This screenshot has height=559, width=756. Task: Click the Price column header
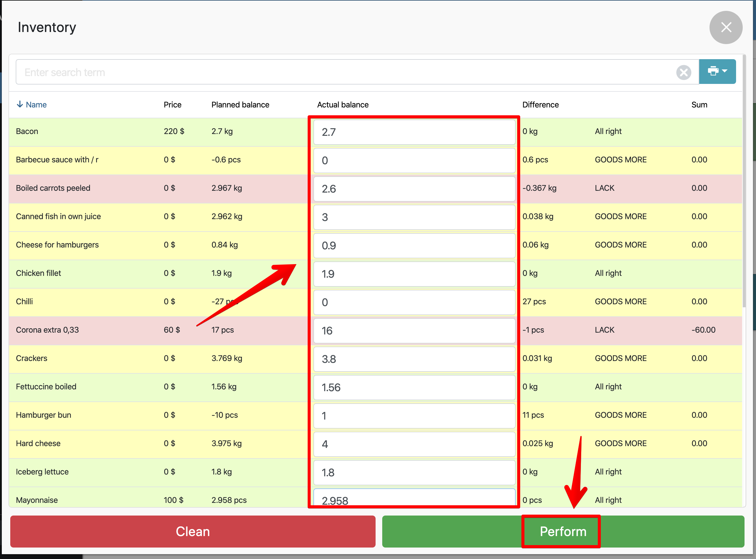[x=173, y=104]
